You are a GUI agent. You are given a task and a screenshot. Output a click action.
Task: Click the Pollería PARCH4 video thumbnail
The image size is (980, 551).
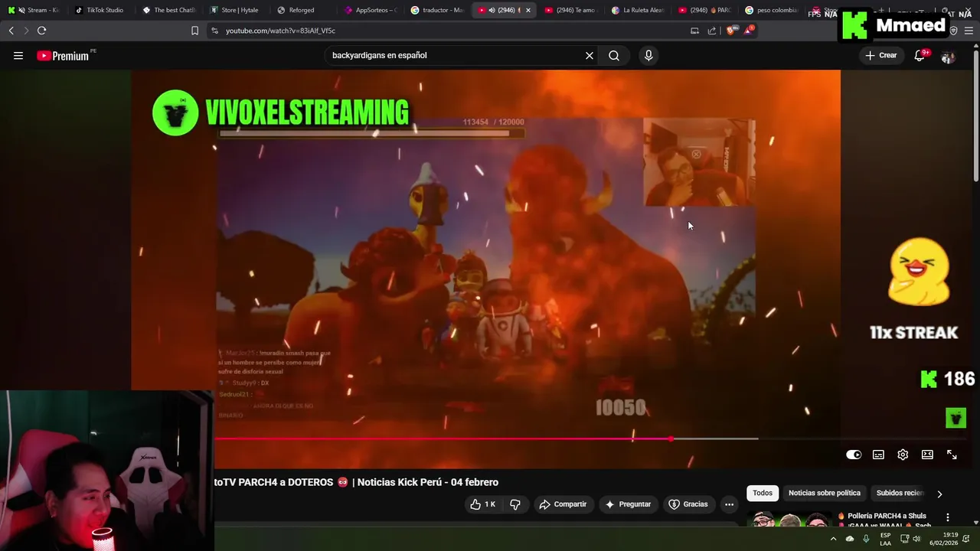[x=789, y=519]
